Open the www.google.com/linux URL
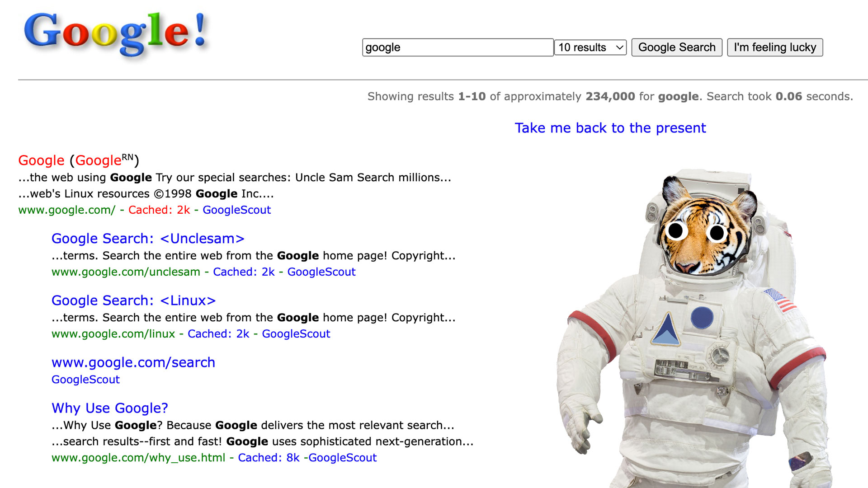The image size is (868, 488). (113, 334)
